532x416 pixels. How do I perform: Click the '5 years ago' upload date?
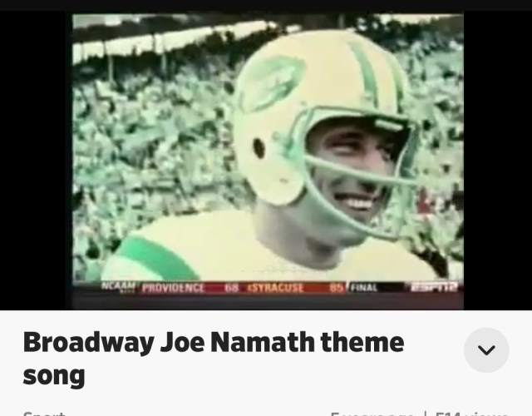[x=372, y=414]
